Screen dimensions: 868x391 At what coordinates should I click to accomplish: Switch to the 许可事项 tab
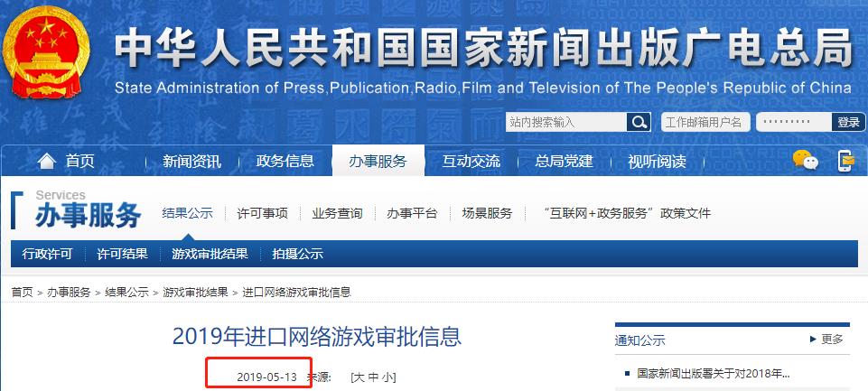tap(262, 213)
